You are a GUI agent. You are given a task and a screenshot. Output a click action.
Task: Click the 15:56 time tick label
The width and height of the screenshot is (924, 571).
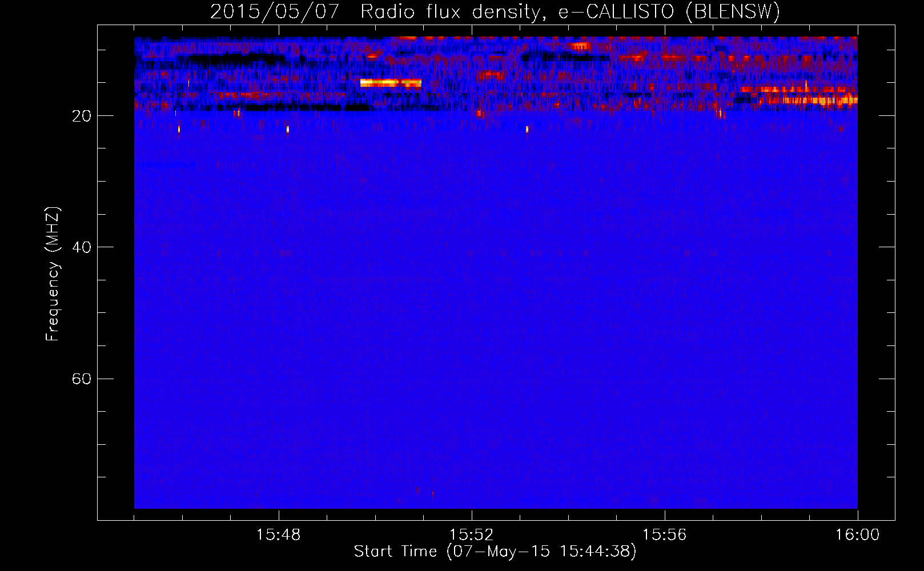(665, 535)
